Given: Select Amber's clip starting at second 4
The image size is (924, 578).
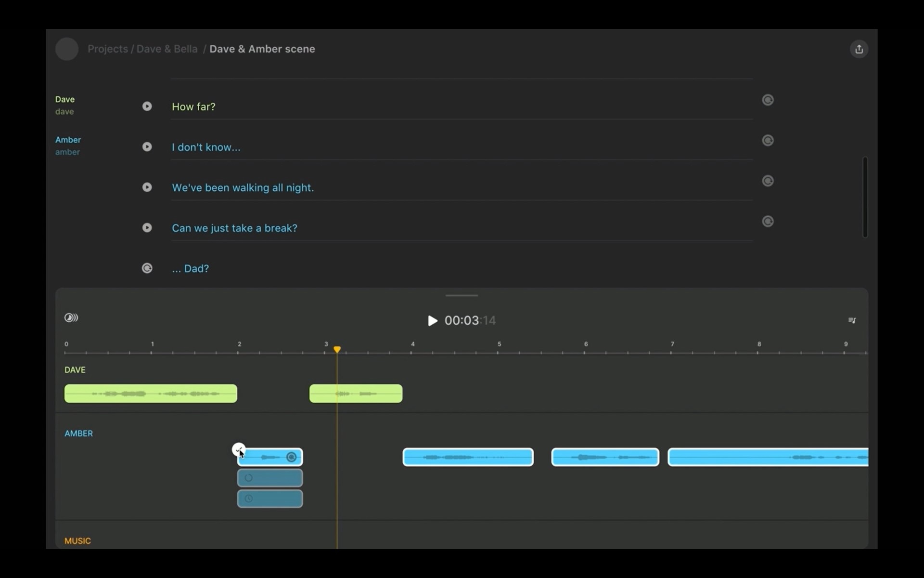Looking at the screenshot, I should [468, 457].
